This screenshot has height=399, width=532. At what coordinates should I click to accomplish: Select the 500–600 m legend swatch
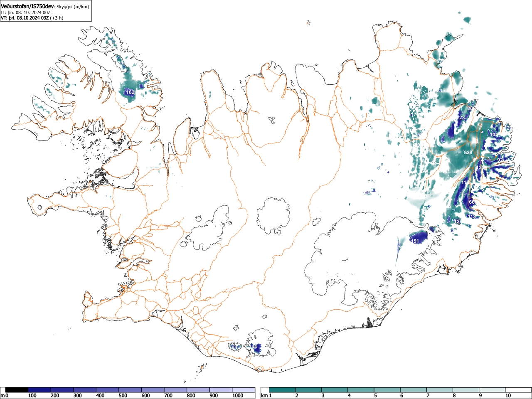[131, 390]
